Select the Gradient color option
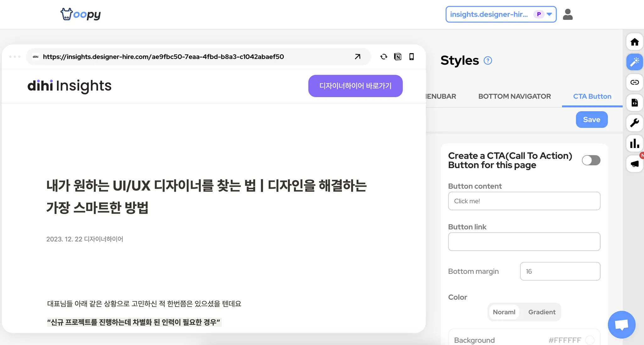 coord(541,312)
